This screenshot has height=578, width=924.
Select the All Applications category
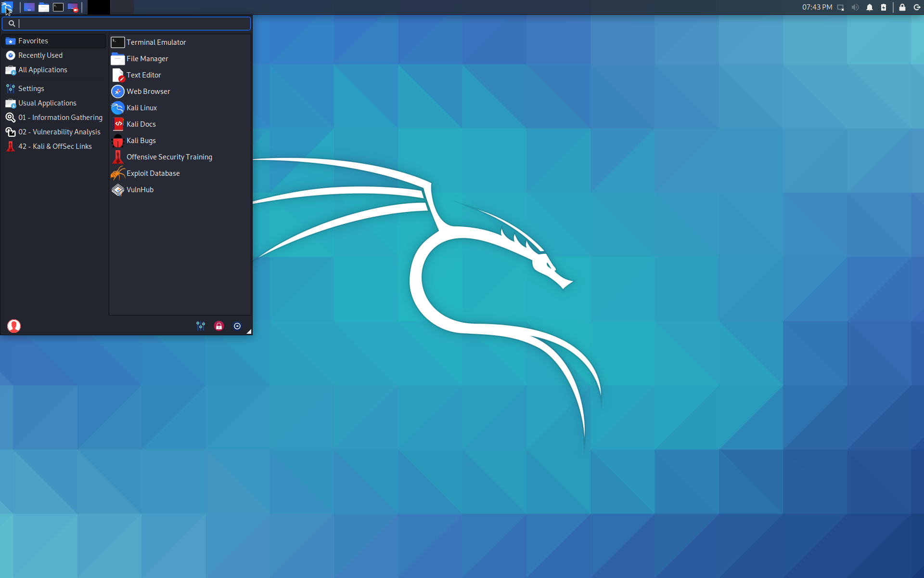coord(54,70)
